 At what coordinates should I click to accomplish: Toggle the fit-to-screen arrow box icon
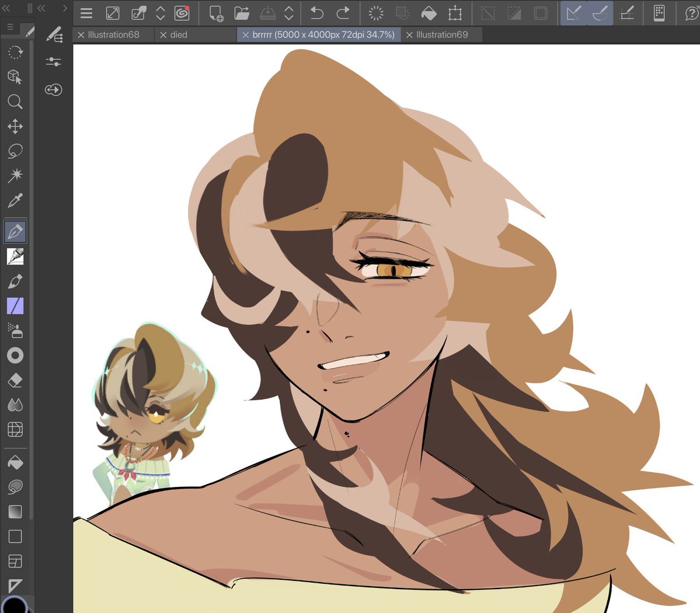[x=113, y=13]
